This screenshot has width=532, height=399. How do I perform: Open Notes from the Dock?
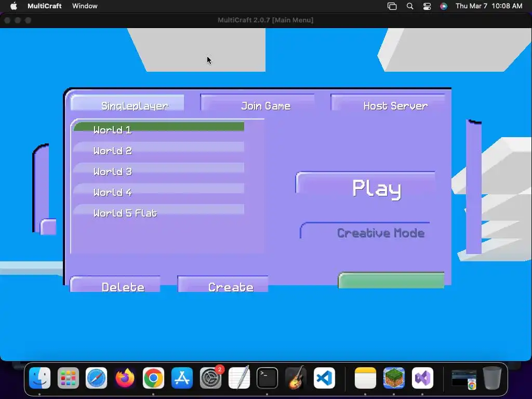pyautogui.click(x=365, y=378)
